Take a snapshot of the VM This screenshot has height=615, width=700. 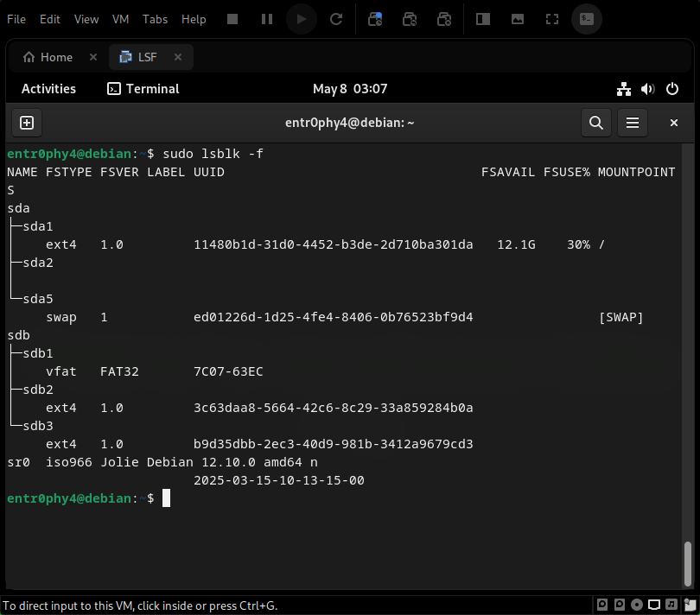(375, 19)
